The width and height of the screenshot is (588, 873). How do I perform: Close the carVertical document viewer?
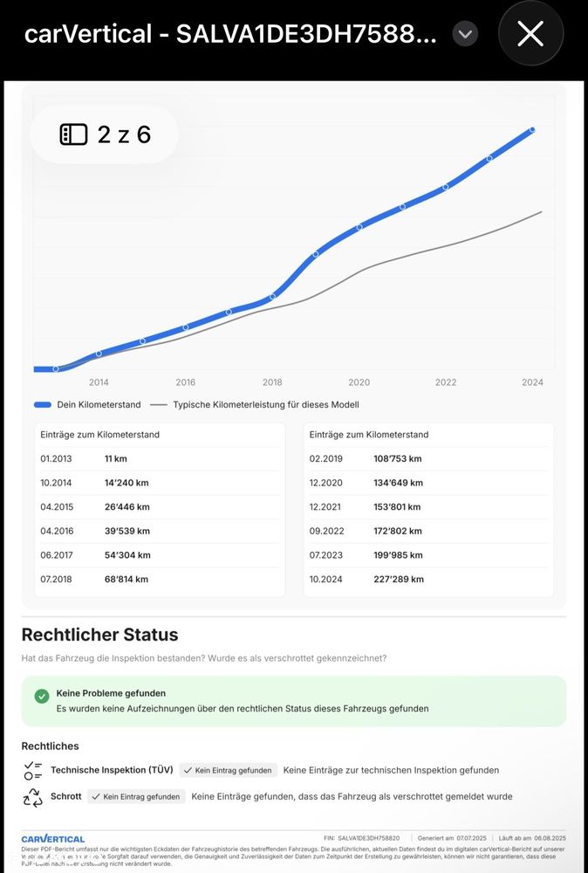point(530,34)
